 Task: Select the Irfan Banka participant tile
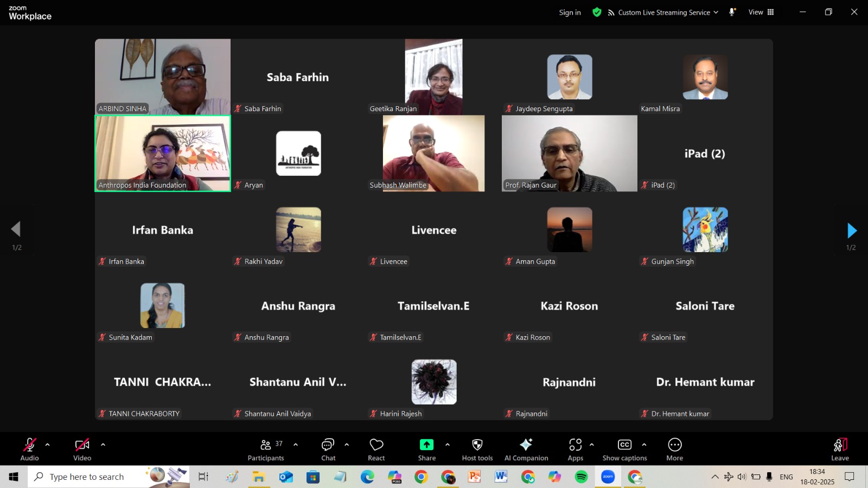(163, 229)
